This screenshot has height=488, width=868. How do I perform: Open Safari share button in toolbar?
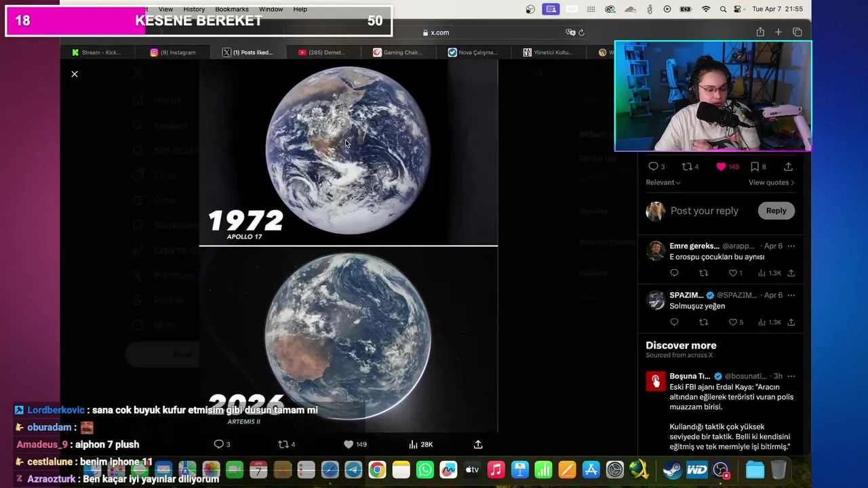coord(760,32)
